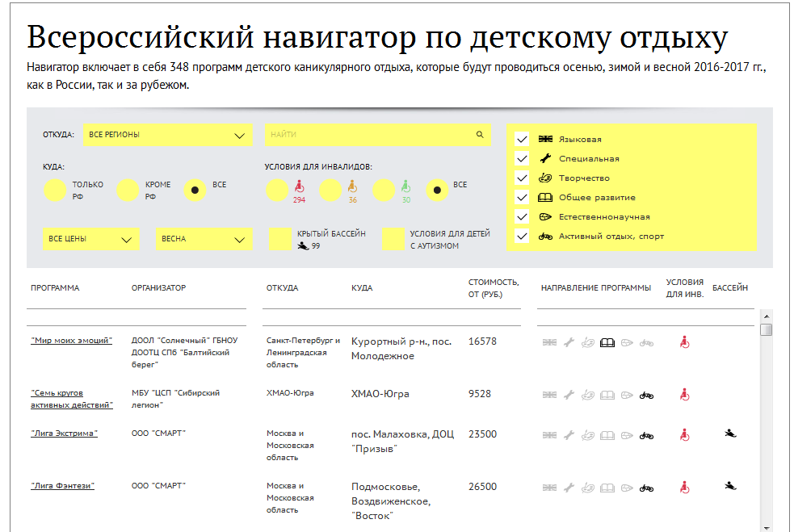Toggle the Общее развитие checkbox
The height and width of the screenshot is (532, 794).
[x=522, y=197]
